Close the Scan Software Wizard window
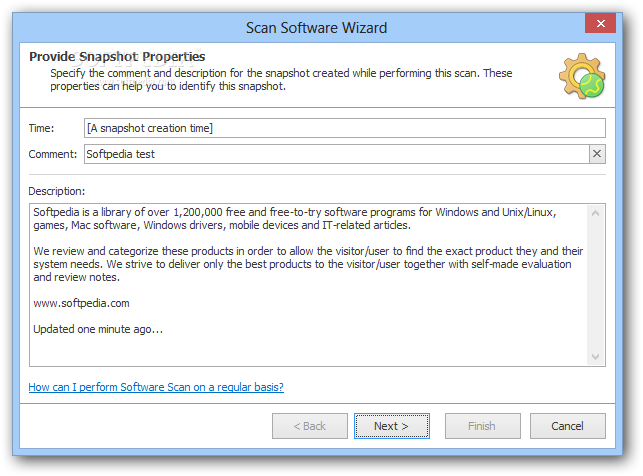 pos(600,23)
